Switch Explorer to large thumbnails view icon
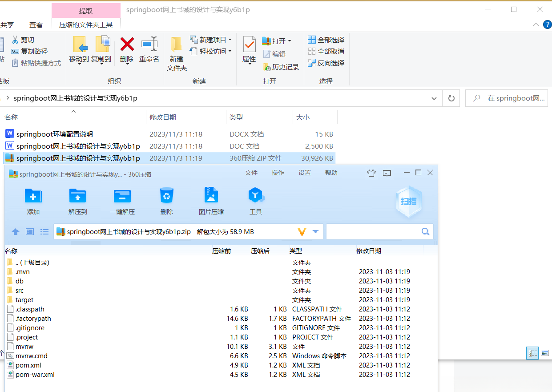Image resolution: width=552 pixels, height=392 pixels. 545,353
